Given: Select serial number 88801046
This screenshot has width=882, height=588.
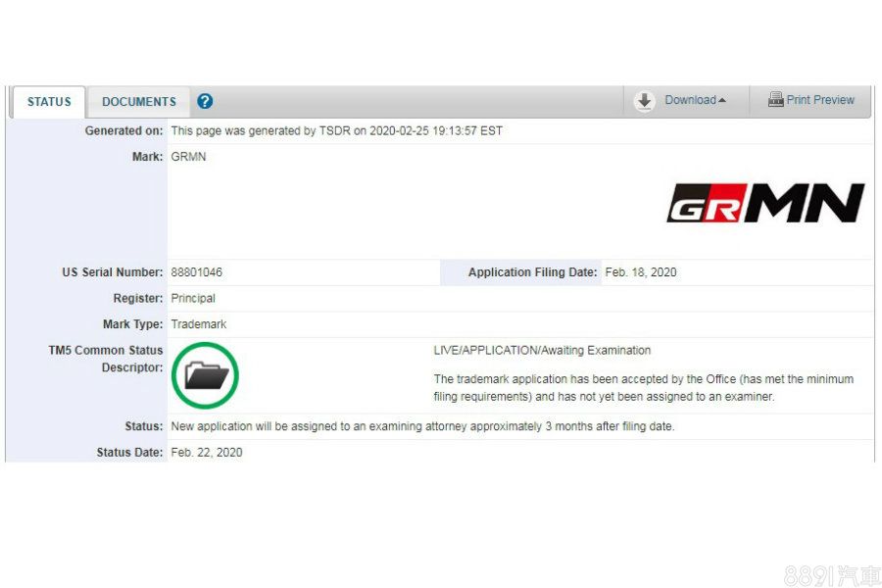Looking at the screenshot, I should pyautogui.click(x=196, y=272).
